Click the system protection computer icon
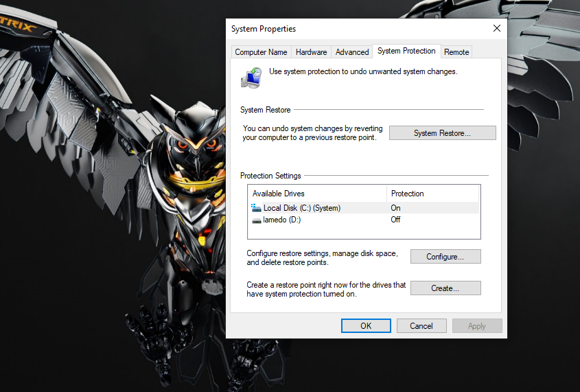 (251, 78)
